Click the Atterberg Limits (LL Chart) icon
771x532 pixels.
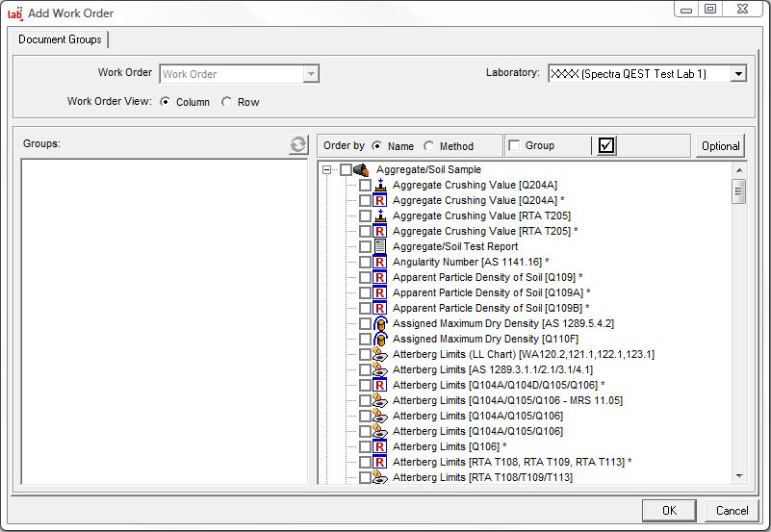[x=379, y=354]
